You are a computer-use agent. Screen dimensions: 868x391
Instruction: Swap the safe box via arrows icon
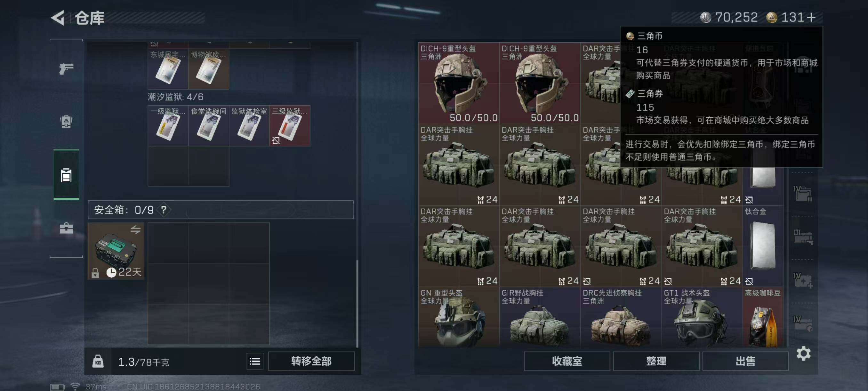coord(135,230)
